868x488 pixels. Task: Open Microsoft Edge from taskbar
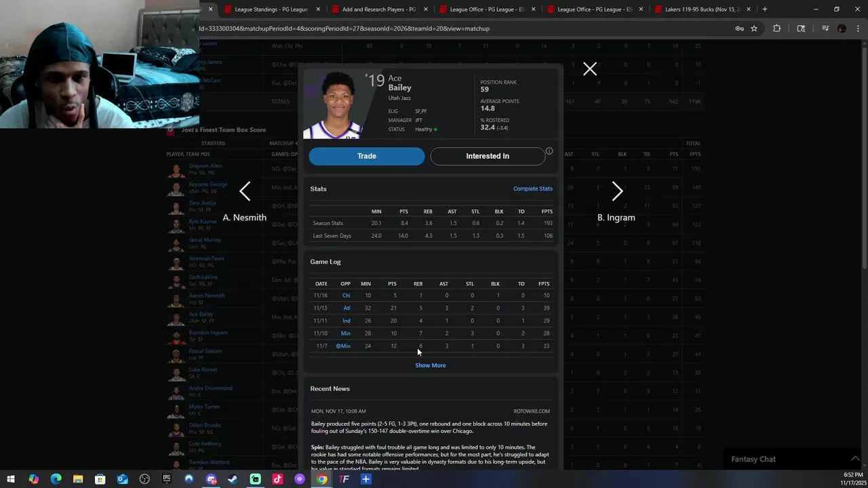56,479
